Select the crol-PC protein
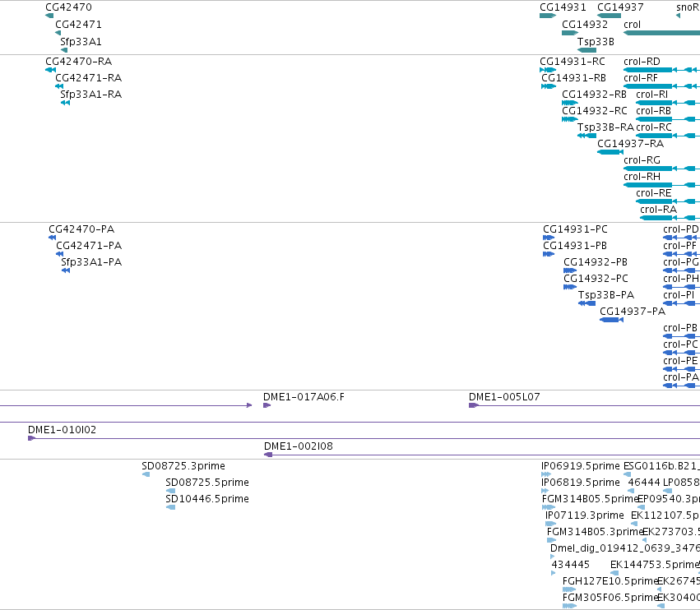Viewport: 700px width, 610px height. coord(680,345)
